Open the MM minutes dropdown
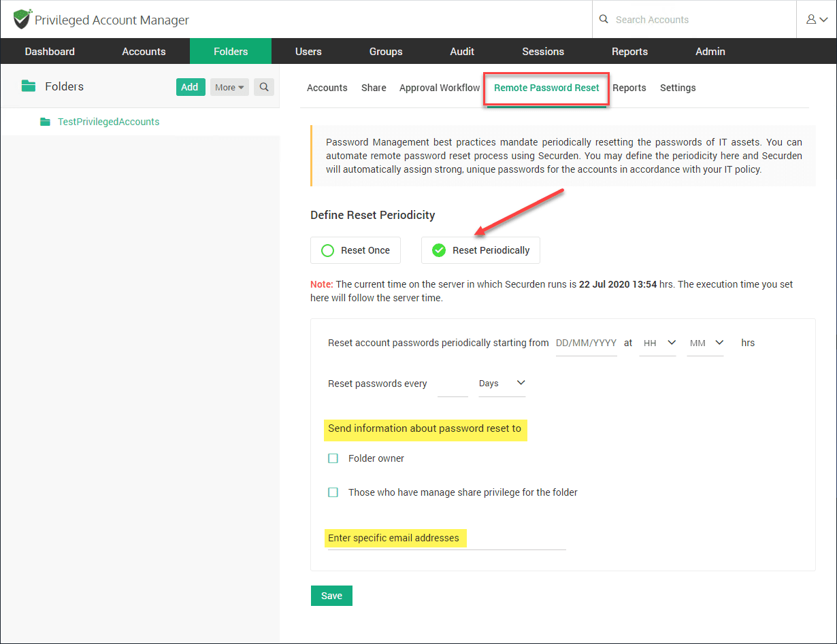The height and width of the screenshot is (644, 837). 705,343
